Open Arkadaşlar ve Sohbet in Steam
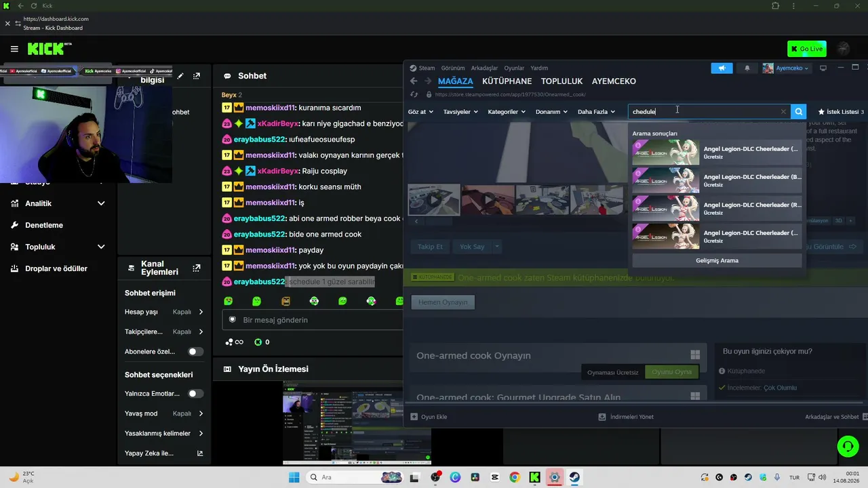 [x=836, y=417]
